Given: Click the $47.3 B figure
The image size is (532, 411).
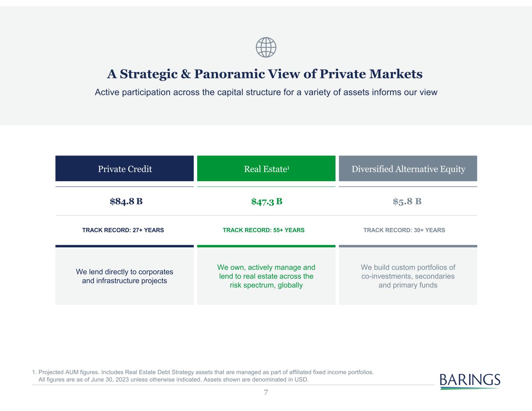Looking at the screenshot, I should [x=267, y=201].
